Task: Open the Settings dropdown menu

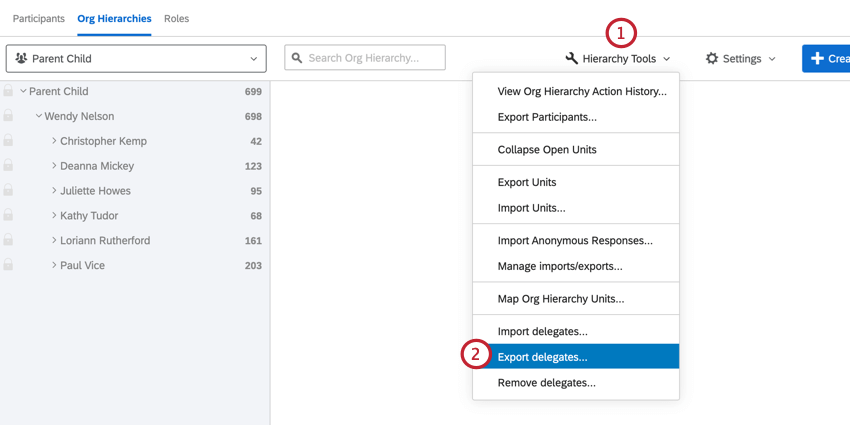Action: (740, 59)
